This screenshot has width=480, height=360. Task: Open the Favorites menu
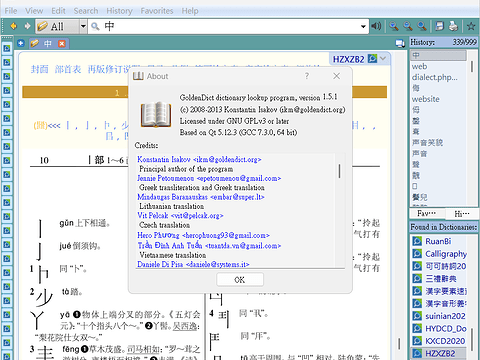[x=157, y=11]
